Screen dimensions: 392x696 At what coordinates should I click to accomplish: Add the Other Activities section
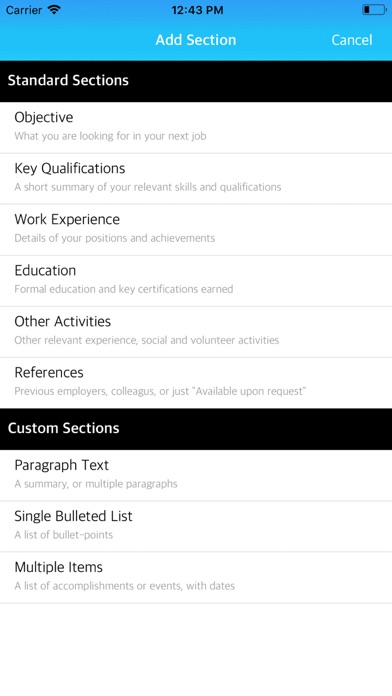click(196, 332)
